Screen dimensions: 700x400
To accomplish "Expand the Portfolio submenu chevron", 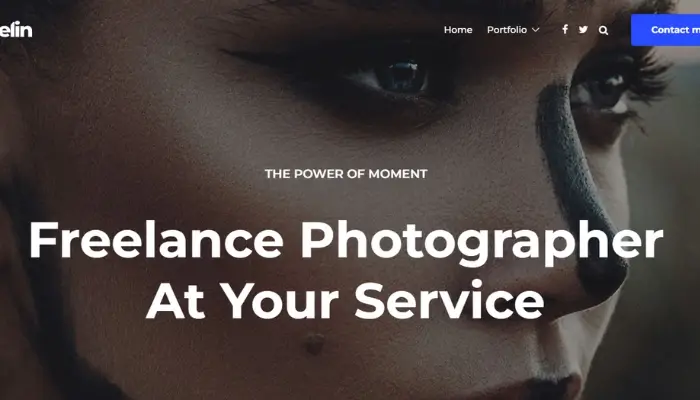I will (536, 30).
